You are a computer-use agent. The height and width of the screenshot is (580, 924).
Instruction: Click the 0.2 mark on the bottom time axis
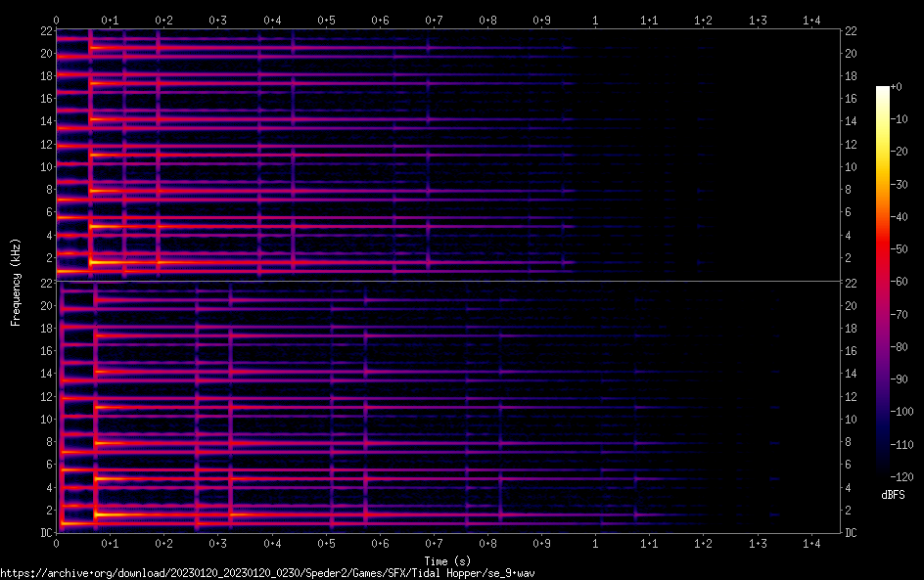[163, 543]
